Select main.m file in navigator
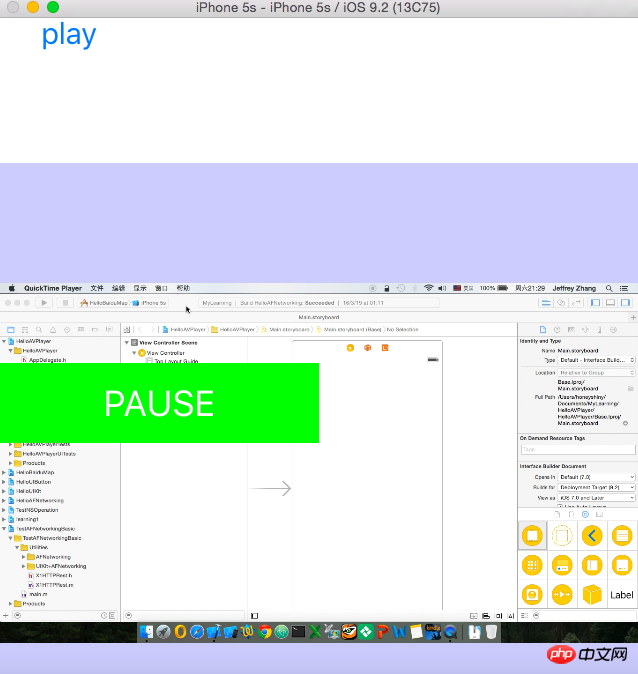This screenshot has width=638, height=674. point(34,594)
